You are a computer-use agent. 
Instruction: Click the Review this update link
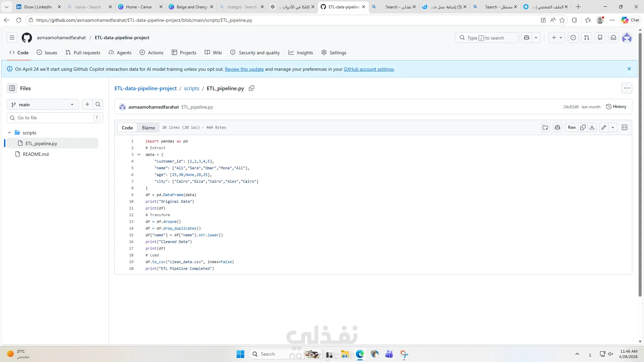pyautogui.click(x=244, y=69)
